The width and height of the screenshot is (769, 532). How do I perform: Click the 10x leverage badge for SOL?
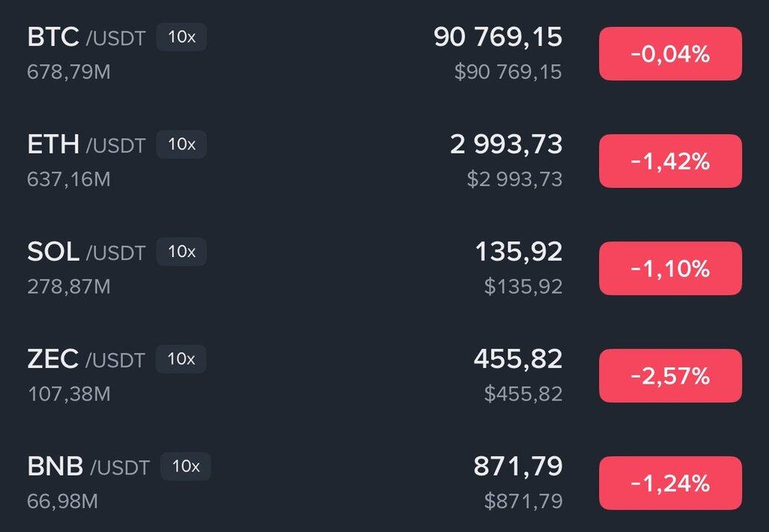[x=182, y=252]
